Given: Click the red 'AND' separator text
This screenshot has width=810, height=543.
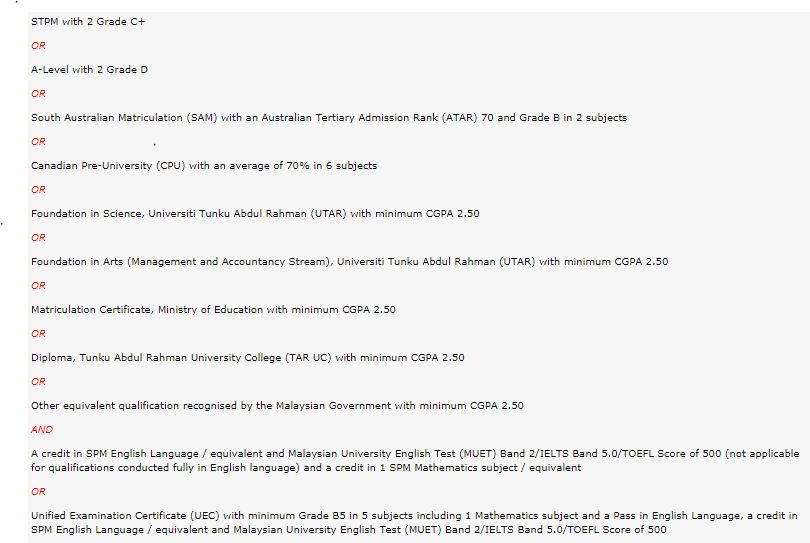Looking at the screenshot, I should click(42, 430).
